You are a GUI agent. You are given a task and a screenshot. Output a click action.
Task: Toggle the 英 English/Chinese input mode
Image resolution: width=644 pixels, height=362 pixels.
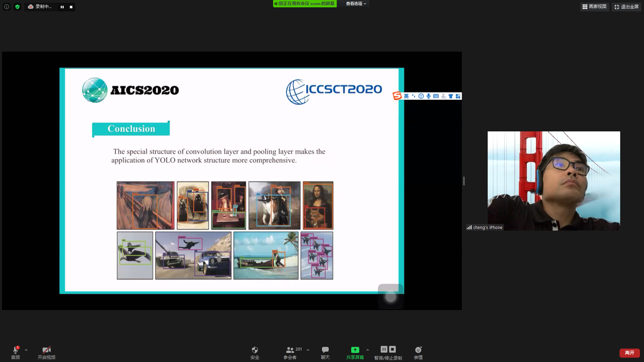click(x=406, y=96)
